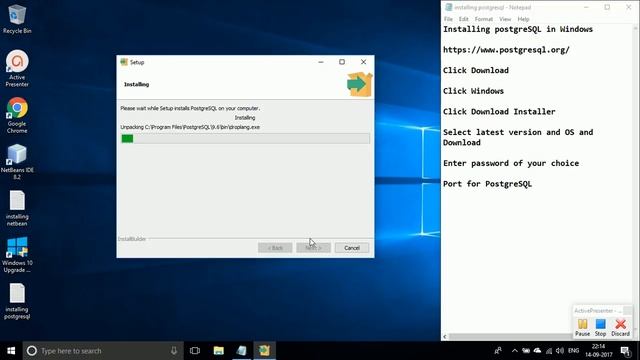Discard recording in ActivePresenter panel
This screenshot has height=360, width=640.
click(620, 328)
